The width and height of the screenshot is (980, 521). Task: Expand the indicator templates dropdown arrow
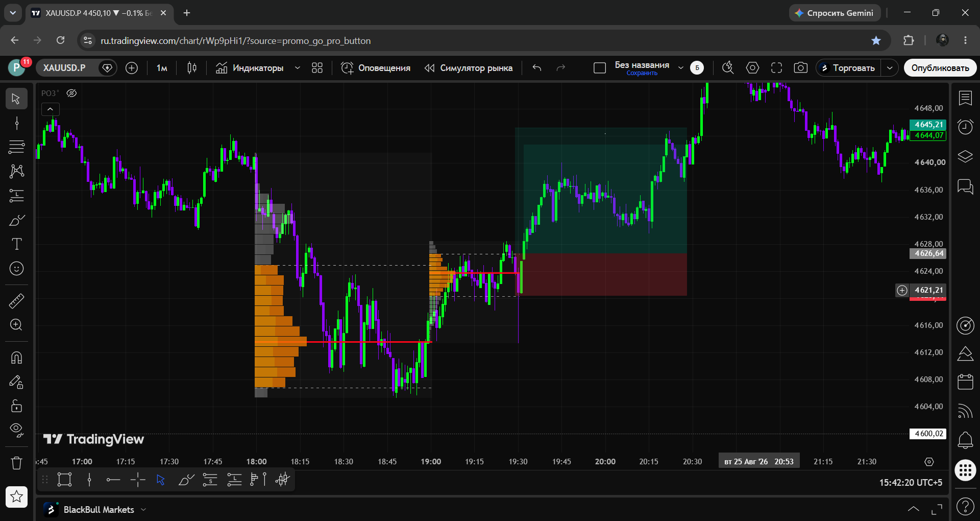pyautogui.click(x=297, y=68)
